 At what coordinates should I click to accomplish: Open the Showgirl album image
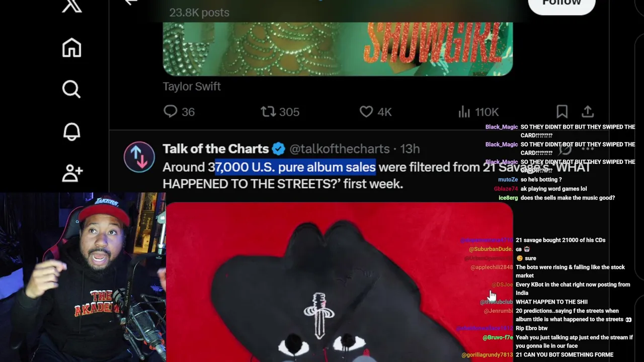click(338, 49)
